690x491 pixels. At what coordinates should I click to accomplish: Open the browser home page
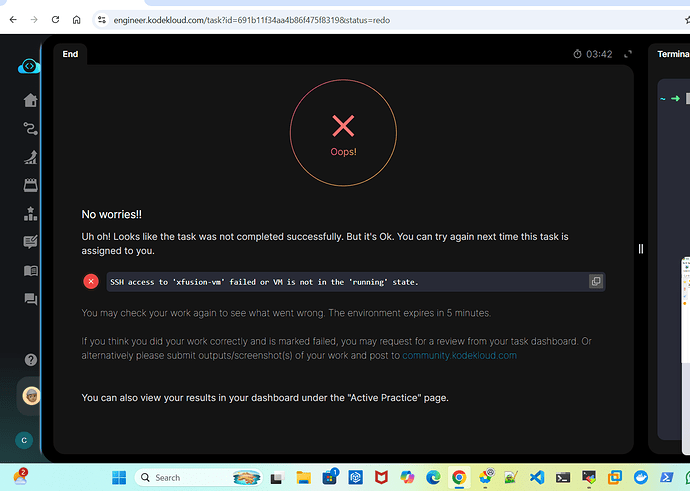point(77,20)
